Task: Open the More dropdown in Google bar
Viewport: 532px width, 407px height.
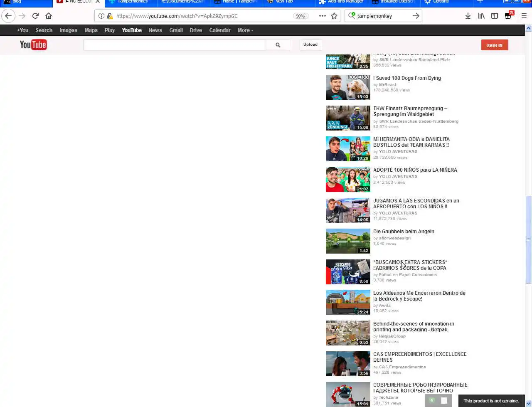Action: click(x=245, y=30)
